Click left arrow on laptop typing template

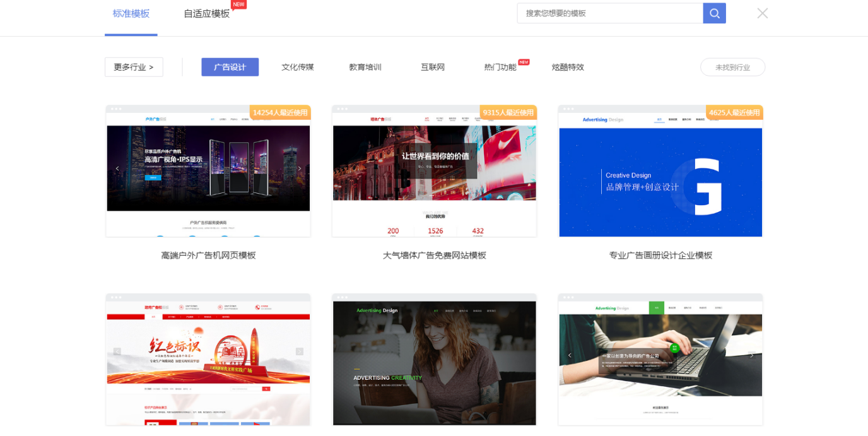click(x=570, y=355)
